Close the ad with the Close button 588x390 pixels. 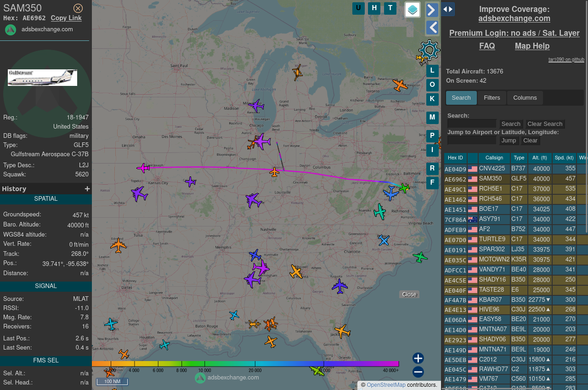409,294
